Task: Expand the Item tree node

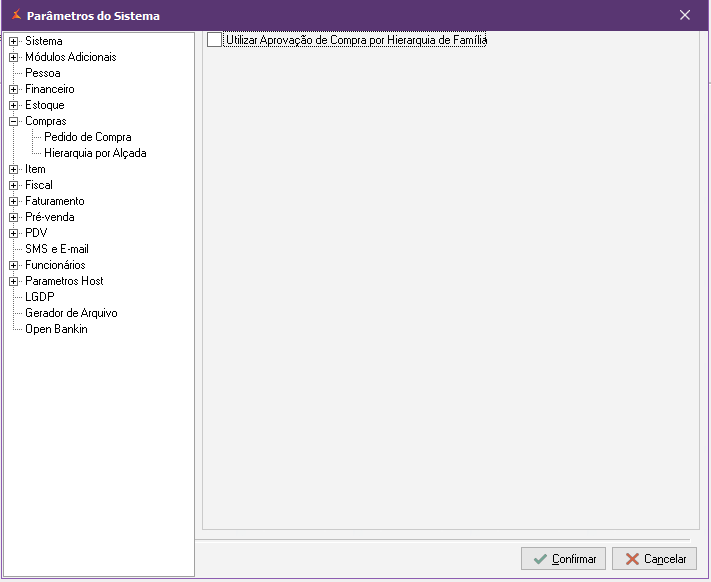Action: pyautogui.click(x=14, y=170)
